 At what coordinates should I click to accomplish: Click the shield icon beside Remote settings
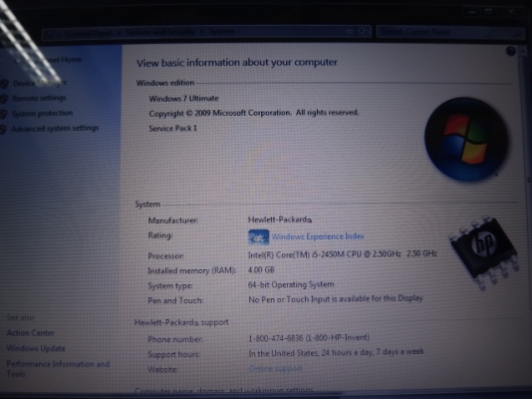[x=4, y=99]
